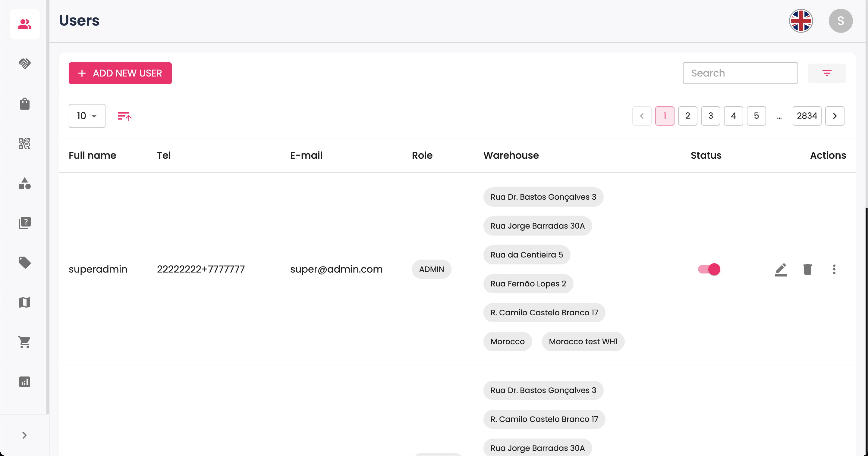The image size is (868, 456).
Task: Delete superadmin using the trash icon
Action: [807, 269]
